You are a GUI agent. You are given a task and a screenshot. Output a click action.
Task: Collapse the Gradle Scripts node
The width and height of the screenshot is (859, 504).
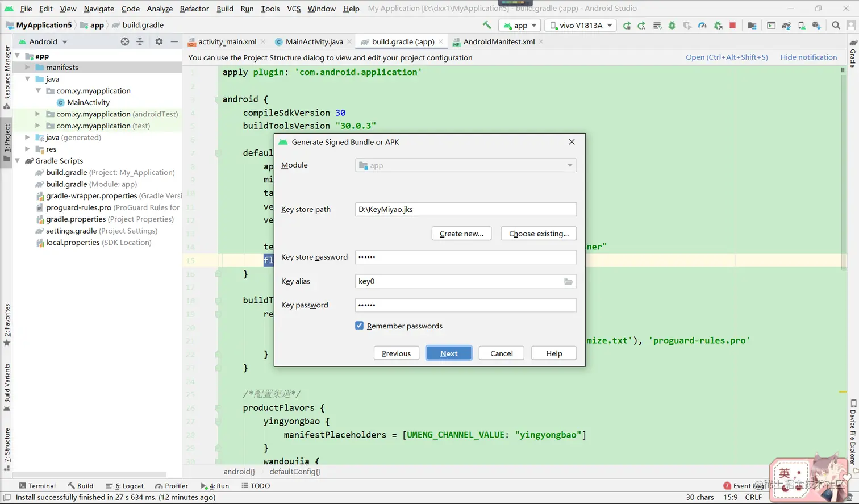point(18,161)
